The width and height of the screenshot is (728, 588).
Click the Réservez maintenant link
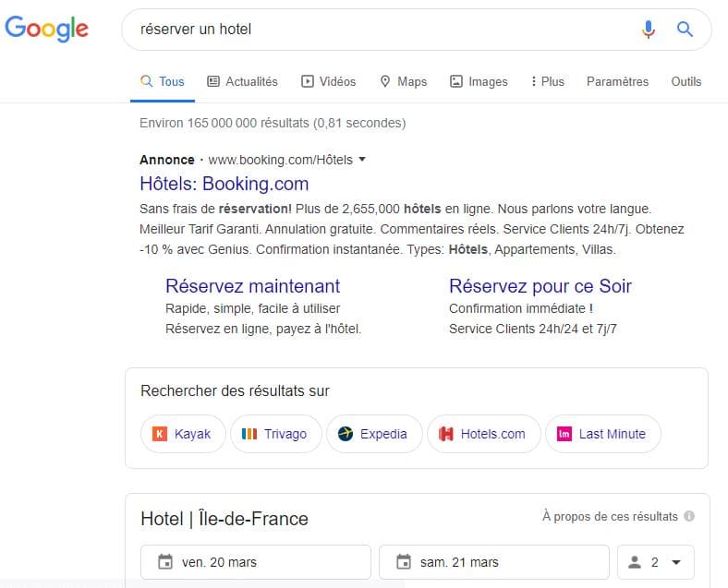[x=252, y=286]
